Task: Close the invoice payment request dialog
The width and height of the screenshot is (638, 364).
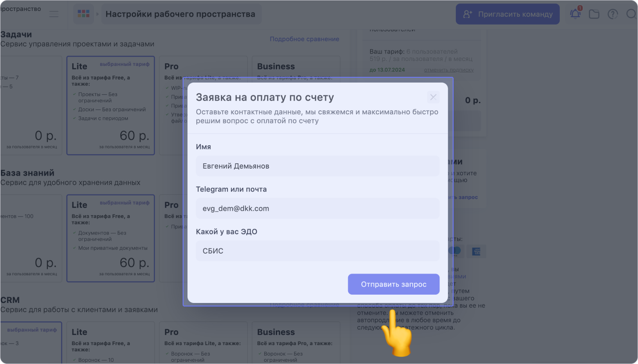Action: (433, 97)
